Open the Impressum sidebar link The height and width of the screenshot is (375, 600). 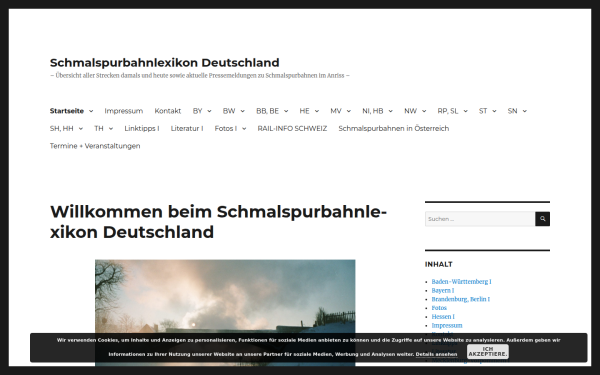tap(447, 326)
